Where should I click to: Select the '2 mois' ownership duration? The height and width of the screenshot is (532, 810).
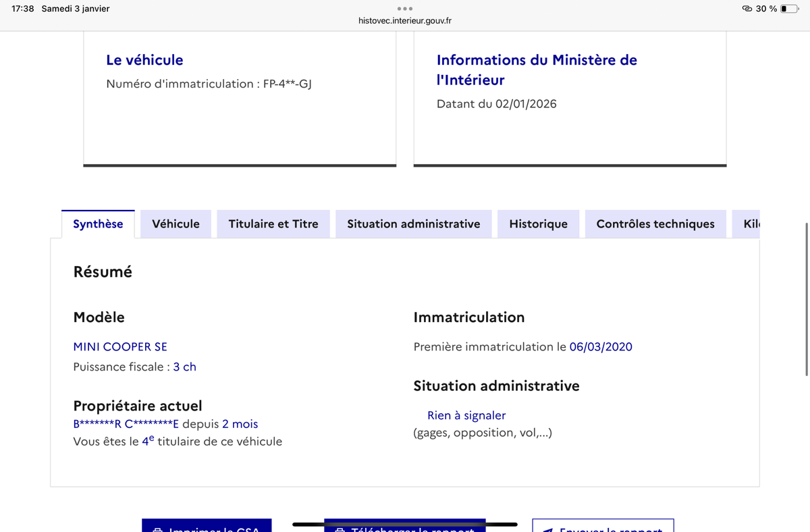tap(240, 424)
